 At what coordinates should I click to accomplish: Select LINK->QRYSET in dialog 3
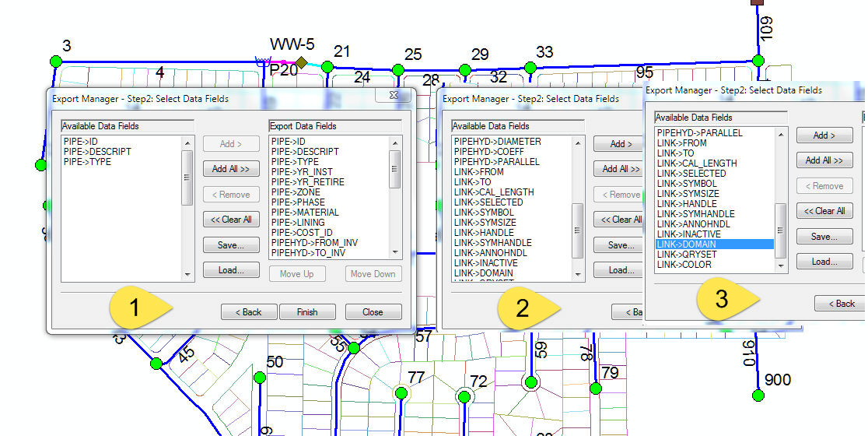pyautogui.click(x=687, y=255)
